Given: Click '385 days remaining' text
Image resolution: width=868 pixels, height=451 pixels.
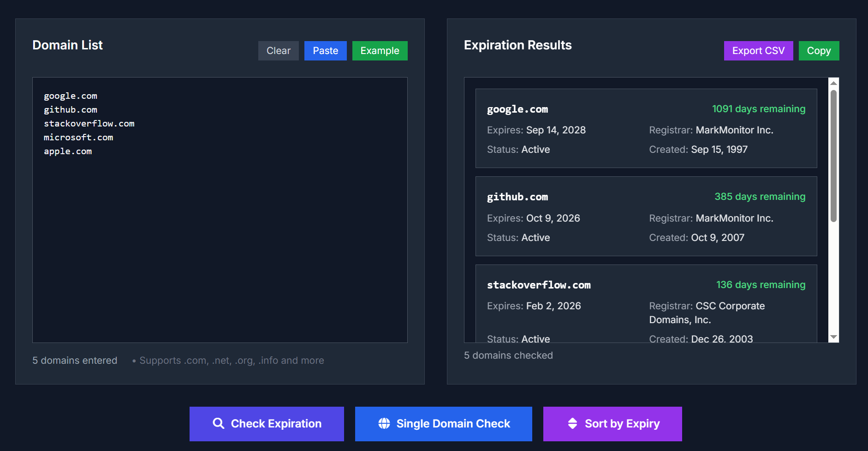Looking at the screenshot, I should click(760, 197).
